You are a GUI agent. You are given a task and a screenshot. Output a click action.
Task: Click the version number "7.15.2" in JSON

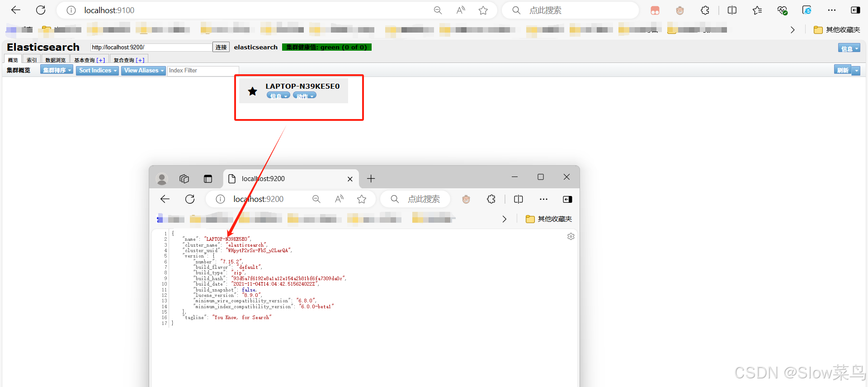(x=231, y=262)
